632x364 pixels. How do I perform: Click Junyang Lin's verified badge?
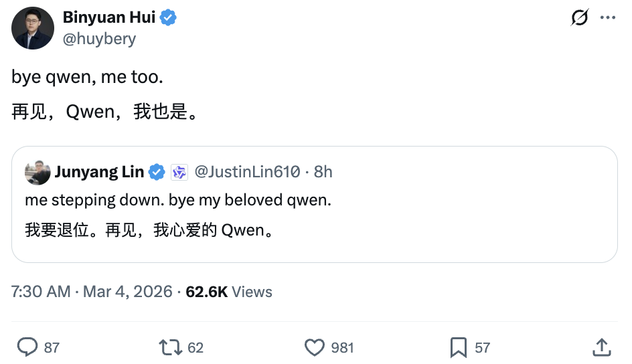(x=157, y=172)
